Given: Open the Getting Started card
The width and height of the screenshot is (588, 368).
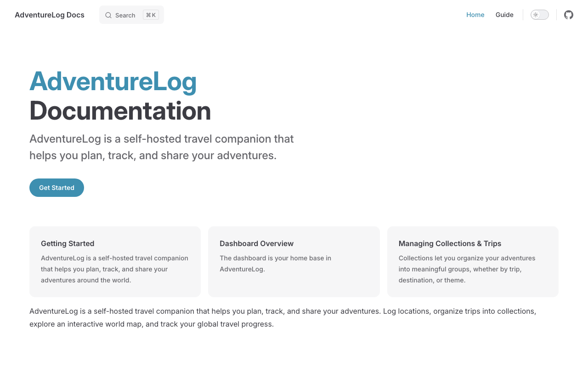Looking at the screenshot, I should point(115,261).
